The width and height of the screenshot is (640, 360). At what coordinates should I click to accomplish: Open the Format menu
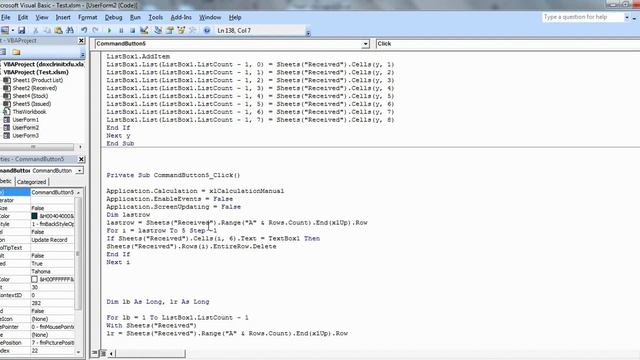click(x=87, y=18)
